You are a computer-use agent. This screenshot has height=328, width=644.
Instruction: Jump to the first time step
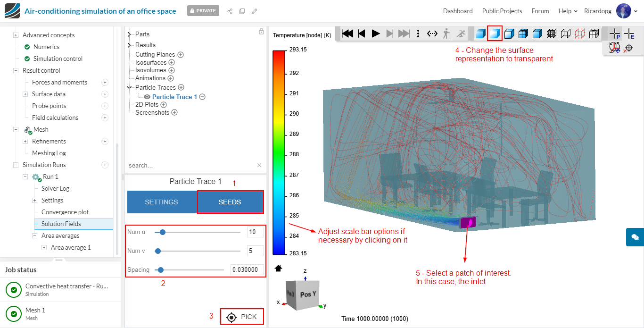point(347,34)
